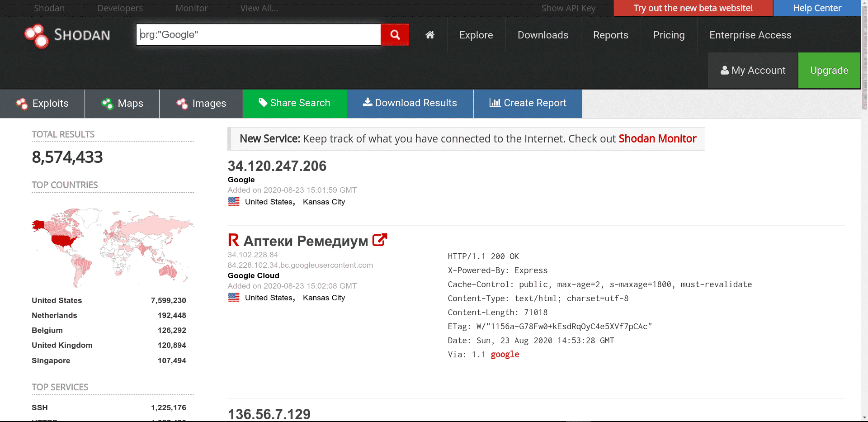Open Images from the results toolbar
The height and width of the screenshot is (422, 868).
[x=183, y=103]
